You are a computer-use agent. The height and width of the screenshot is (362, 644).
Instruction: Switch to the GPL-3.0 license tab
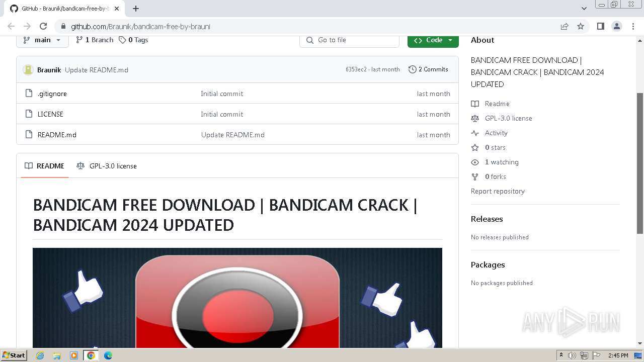pos(107,166)
